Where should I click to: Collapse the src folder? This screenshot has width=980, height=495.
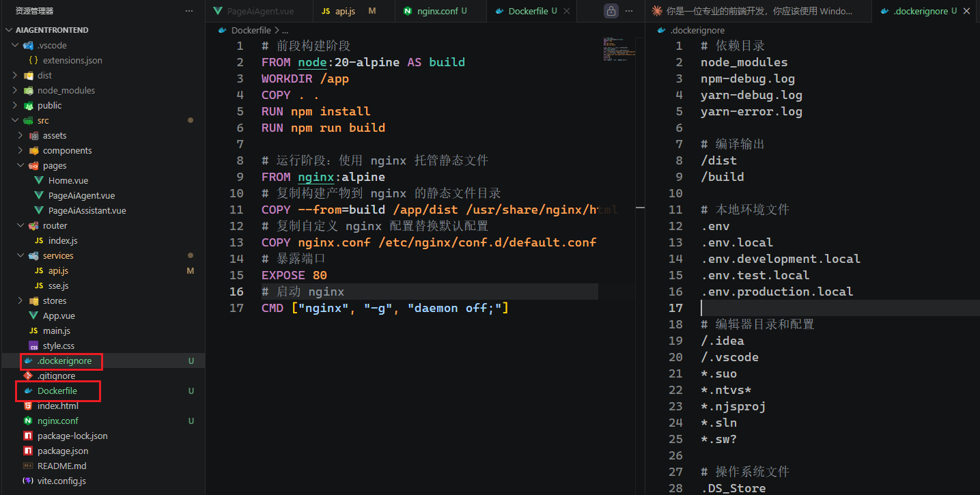[x=43, y=120]
